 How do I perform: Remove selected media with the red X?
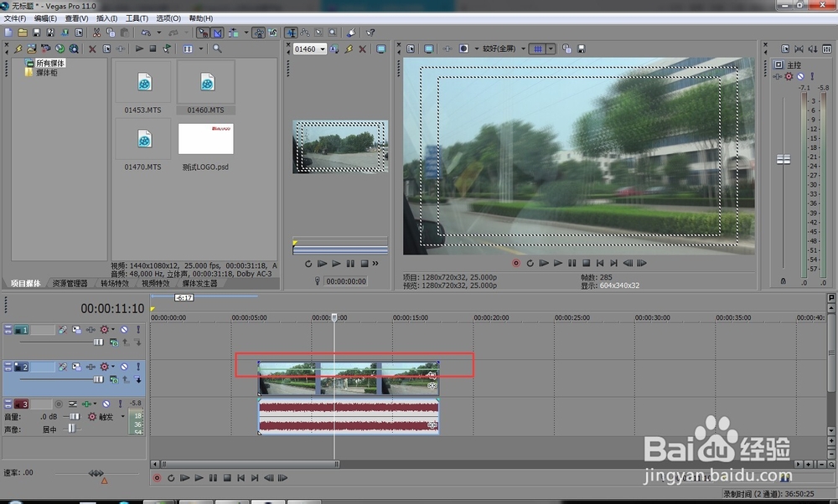(x=92, y=49)
